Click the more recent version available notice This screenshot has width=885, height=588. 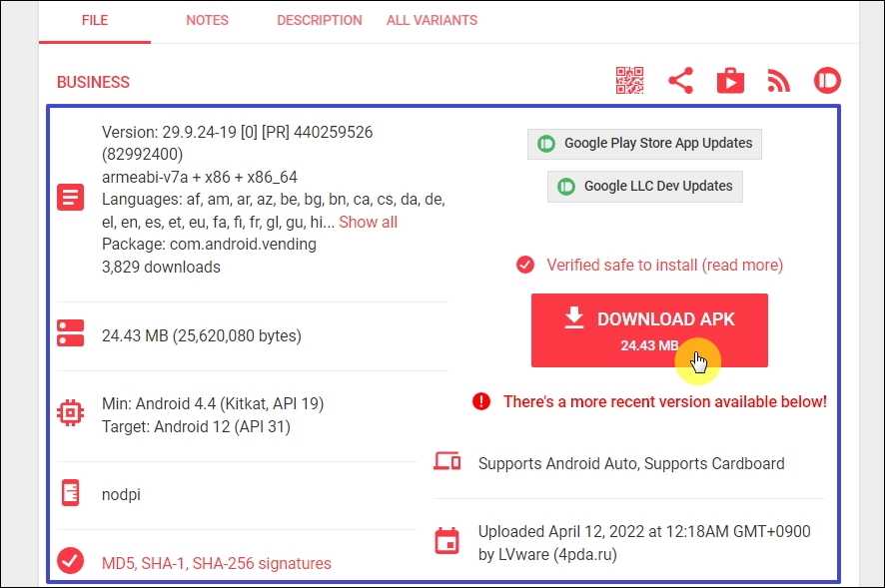tap(665, 401)
